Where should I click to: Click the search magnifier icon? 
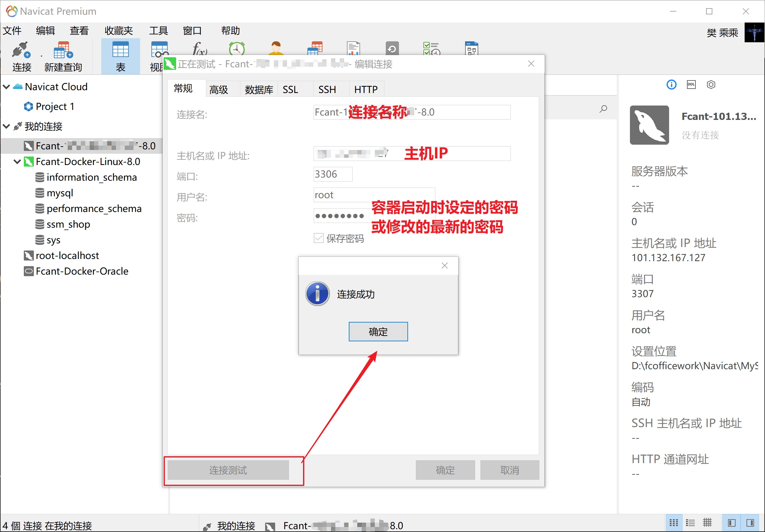click(x=603, y=109)
